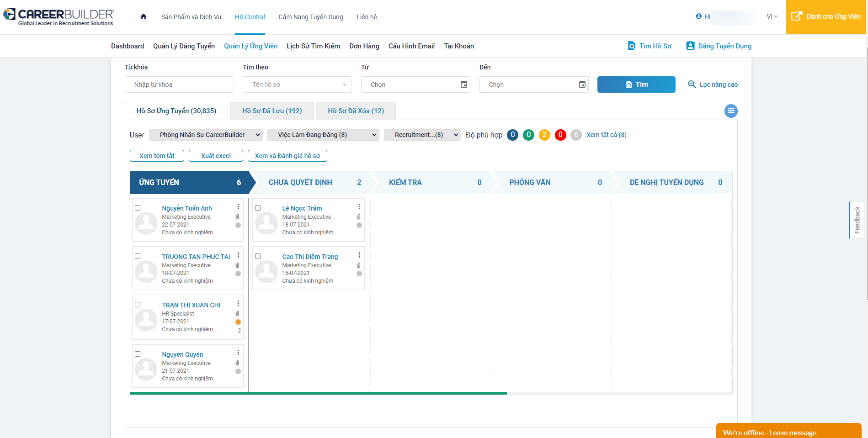Open calendar icon in Từ date field

tap(464, 84)
